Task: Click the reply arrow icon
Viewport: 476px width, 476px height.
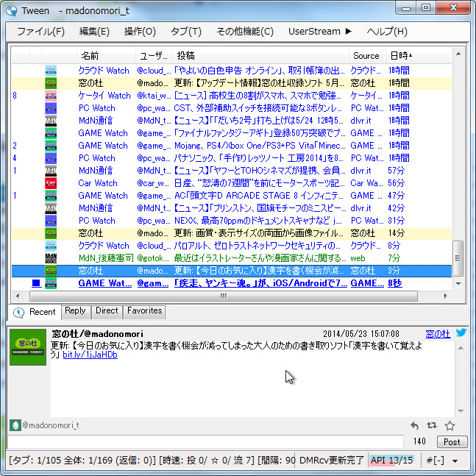Action: point(414,426)
